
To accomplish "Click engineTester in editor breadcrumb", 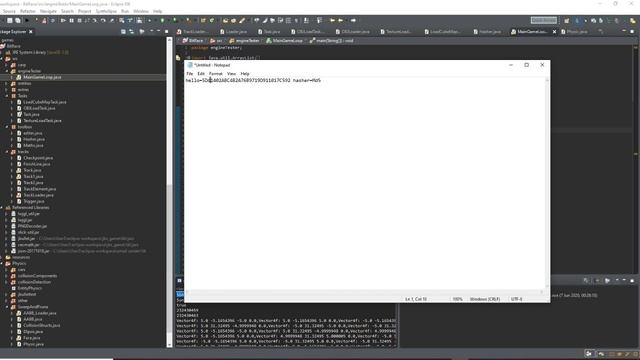I will [x=244, y=41].
